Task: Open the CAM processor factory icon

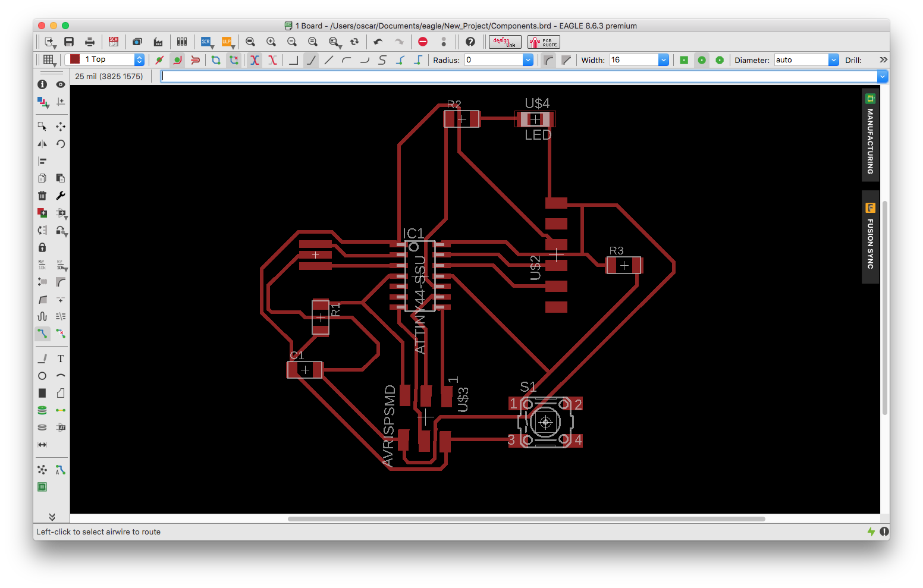Action: pos(158,42)
